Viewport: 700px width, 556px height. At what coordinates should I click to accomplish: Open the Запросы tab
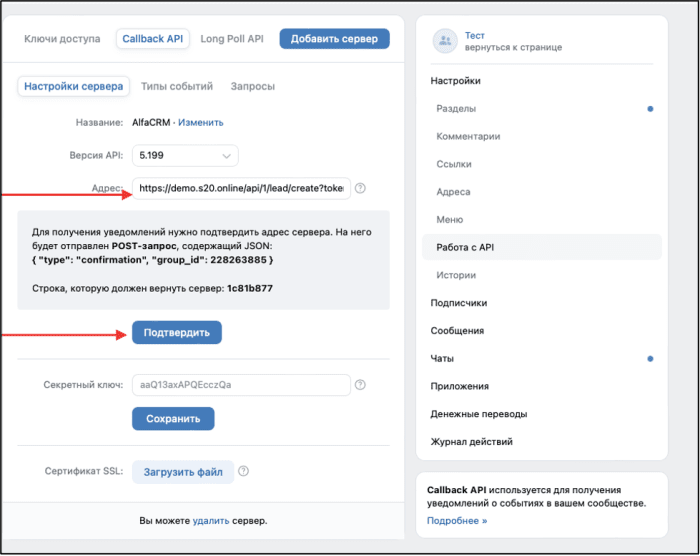pos(253,86)
